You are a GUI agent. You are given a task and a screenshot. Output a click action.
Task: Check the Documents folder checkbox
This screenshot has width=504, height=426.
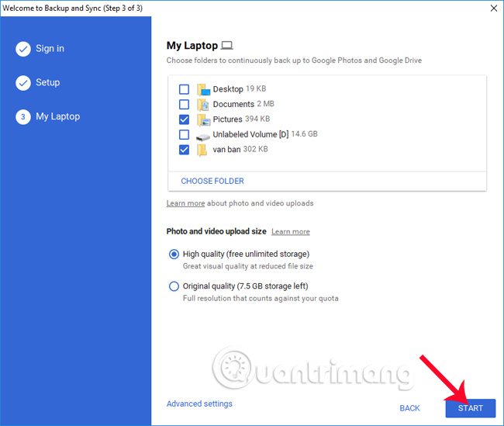[184, 104]
